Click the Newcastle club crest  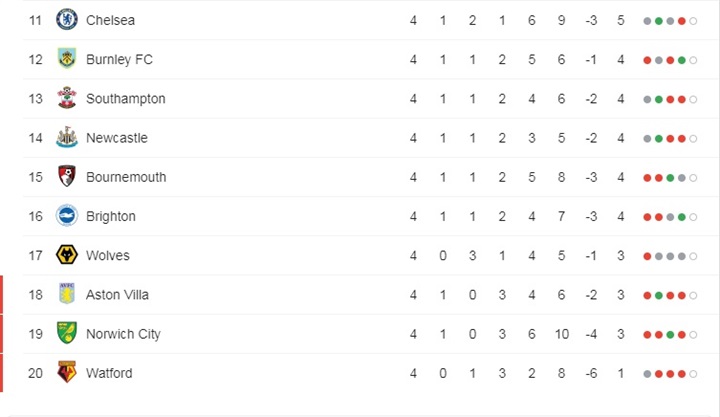tap(67, 137)
